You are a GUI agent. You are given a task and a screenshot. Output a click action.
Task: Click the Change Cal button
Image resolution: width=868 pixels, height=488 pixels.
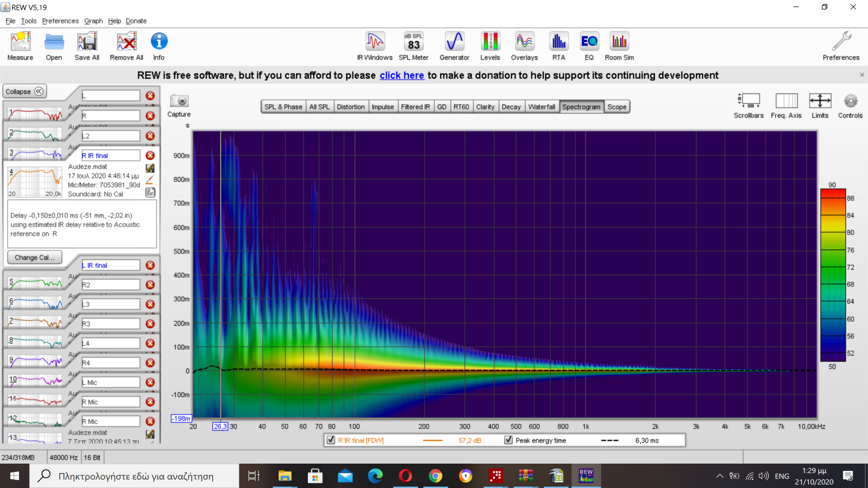point(34,258)
